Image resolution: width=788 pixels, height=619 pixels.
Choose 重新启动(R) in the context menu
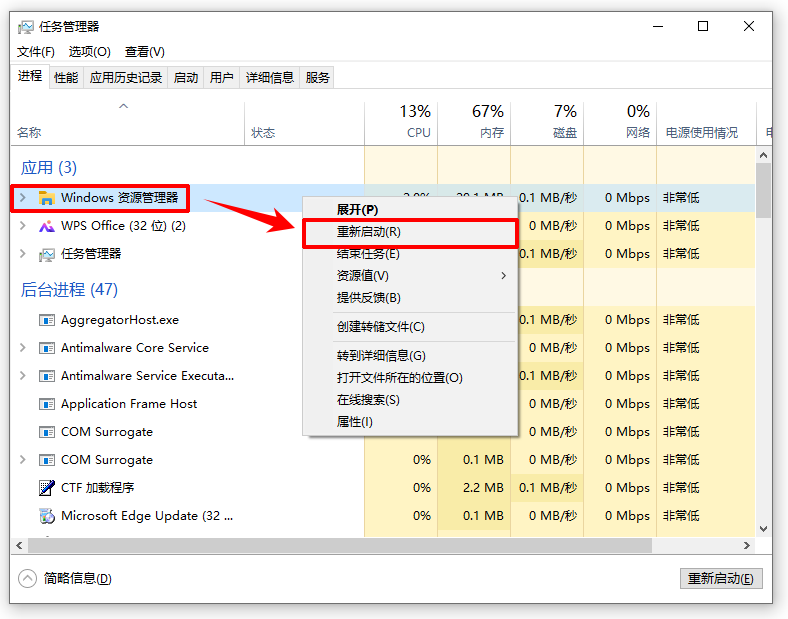coord(410,232)
